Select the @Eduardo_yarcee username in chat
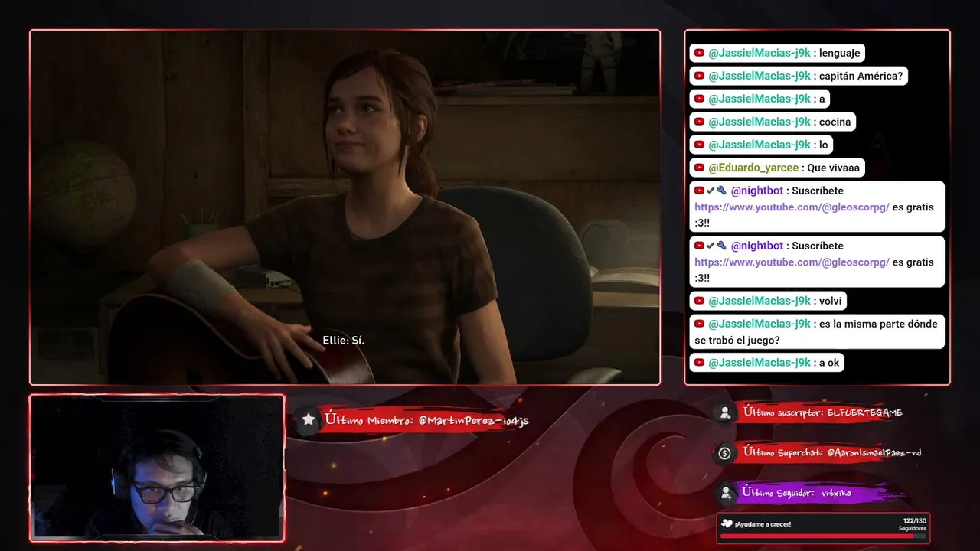This screenshot has height=551, width=980. [x=753, y=168]
